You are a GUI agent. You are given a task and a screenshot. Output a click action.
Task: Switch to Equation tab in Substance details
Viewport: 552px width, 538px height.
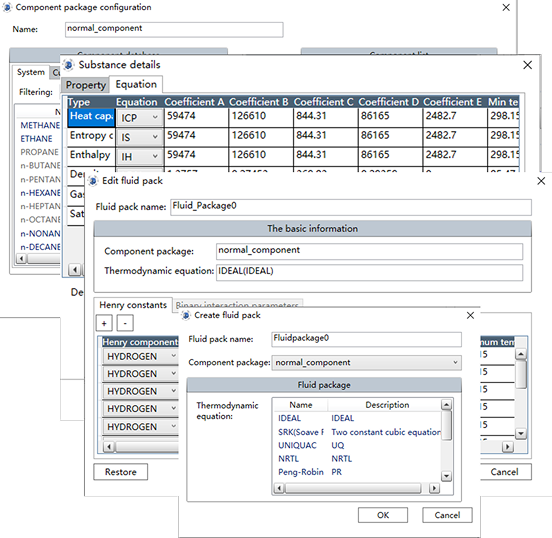[136, 85]
